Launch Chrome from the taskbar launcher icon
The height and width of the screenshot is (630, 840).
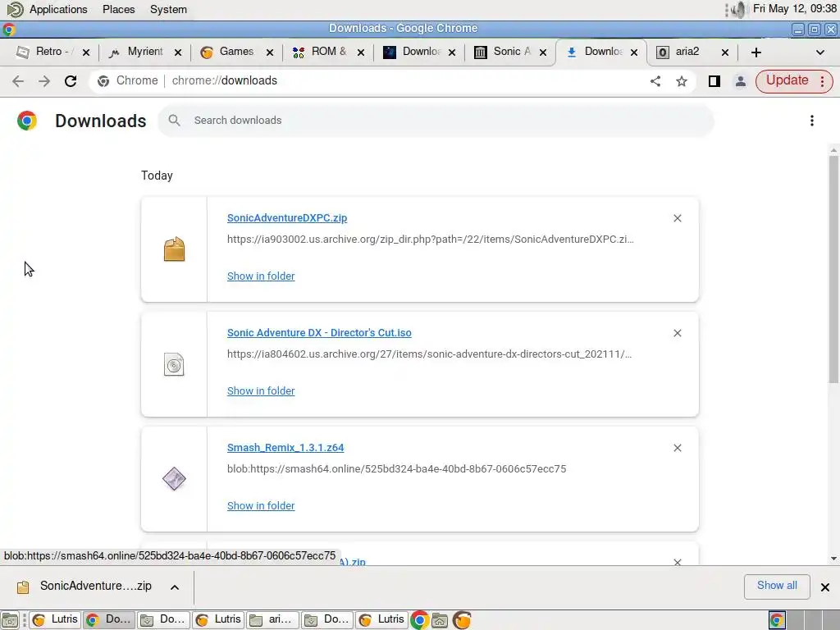tap(419, 620)
